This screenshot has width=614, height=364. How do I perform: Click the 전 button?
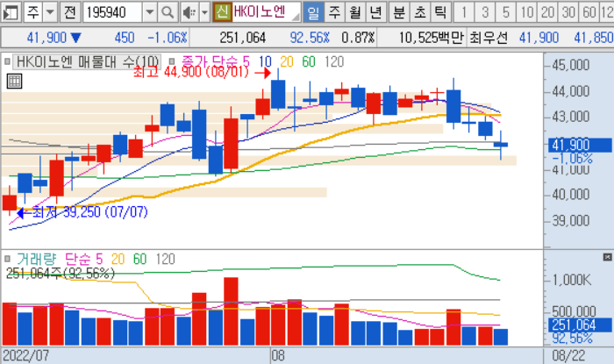click(70, 12)
